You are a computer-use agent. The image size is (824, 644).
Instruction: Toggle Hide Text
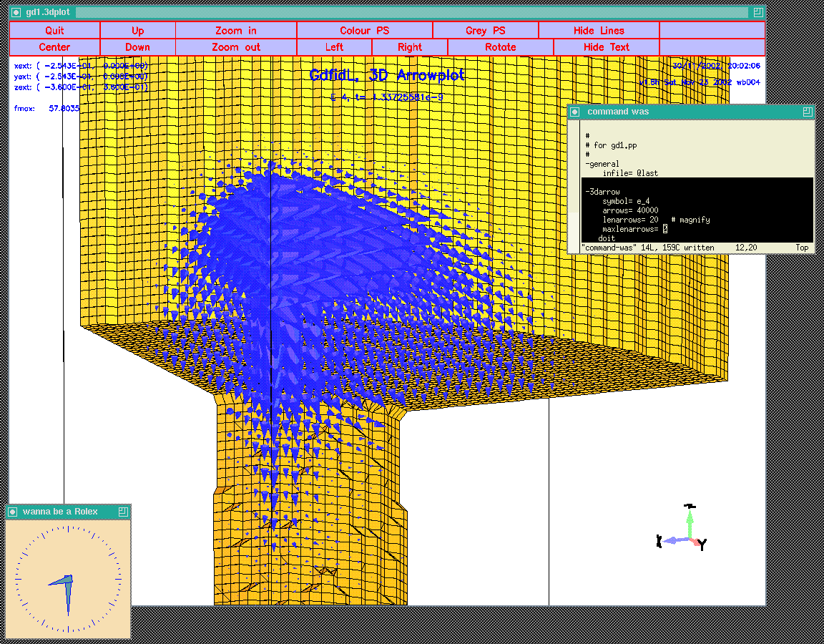pyautogui.click(x=607, y=47)
